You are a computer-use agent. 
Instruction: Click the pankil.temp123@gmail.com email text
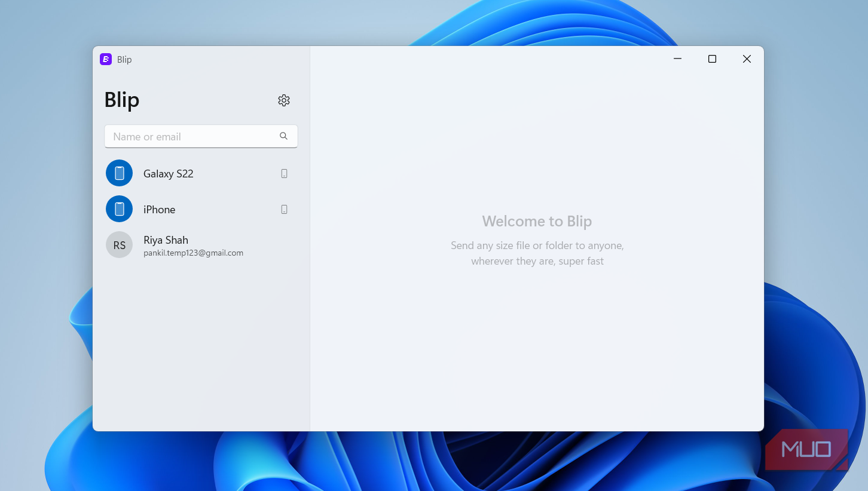(193, 253)
